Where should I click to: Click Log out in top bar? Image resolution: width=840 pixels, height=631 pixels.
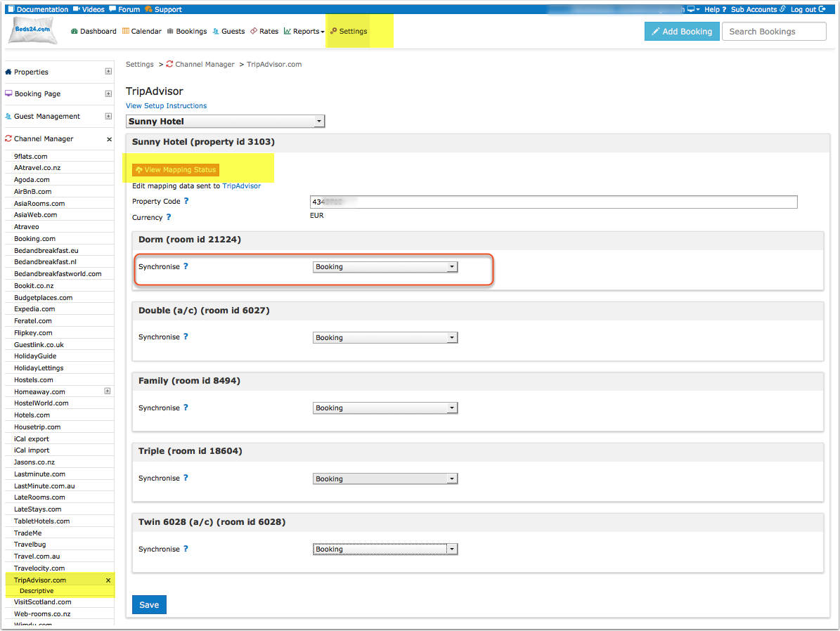808,9
